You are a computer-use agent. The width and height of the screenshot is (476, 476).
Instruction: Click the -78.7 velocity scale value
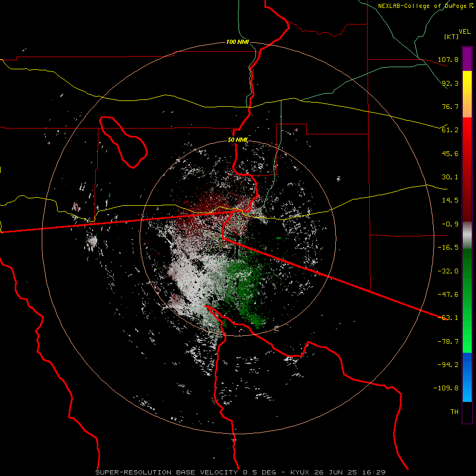(x=448, y=342)
